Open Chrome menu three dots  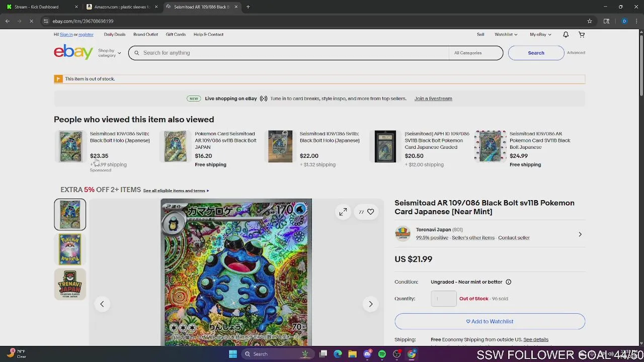click(637, 21)
